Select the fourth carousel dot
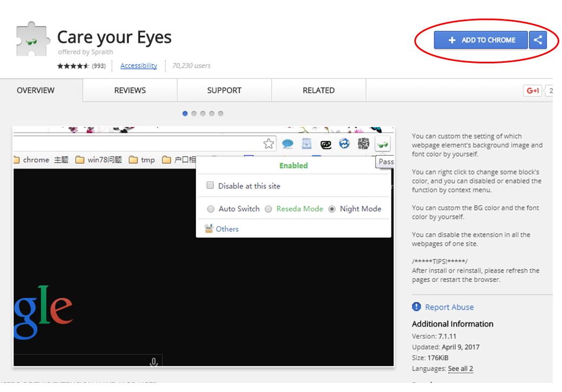 coord(212,114)
